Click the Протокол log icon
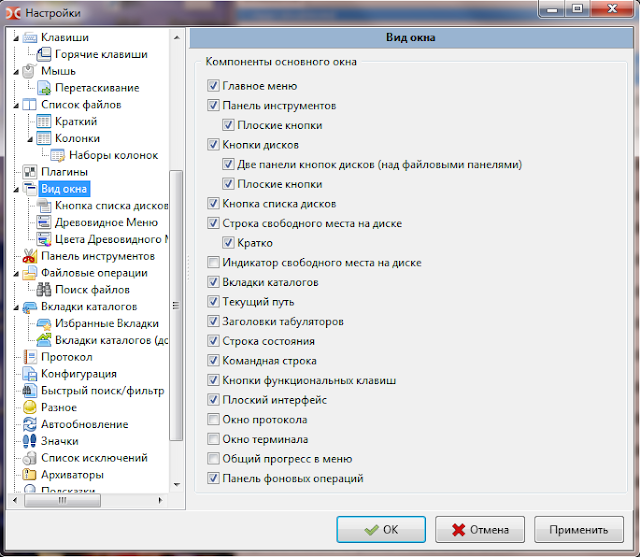Screen dimensions: 640x557 click(29, 357)
